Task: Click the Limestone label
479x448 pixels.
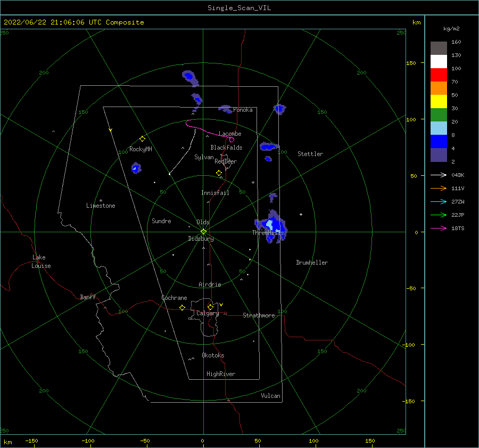Action: [101, 206]
